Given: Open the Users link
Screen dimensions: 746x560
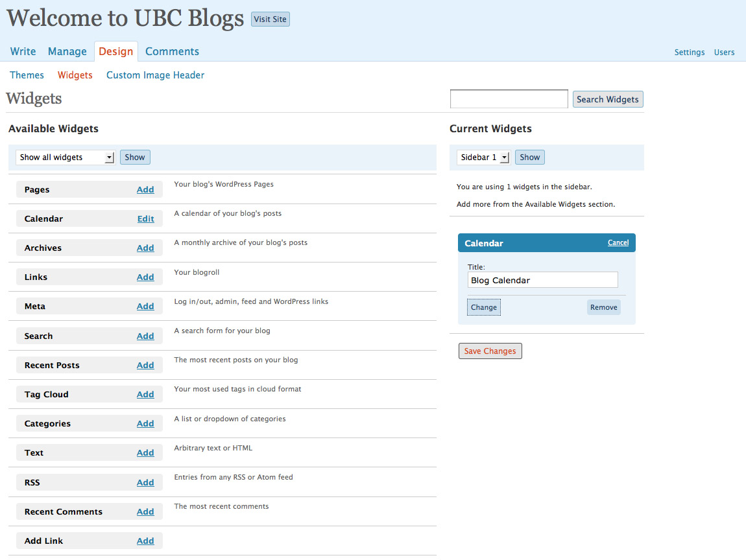Looking at the screenshot, I should [724, 52].
